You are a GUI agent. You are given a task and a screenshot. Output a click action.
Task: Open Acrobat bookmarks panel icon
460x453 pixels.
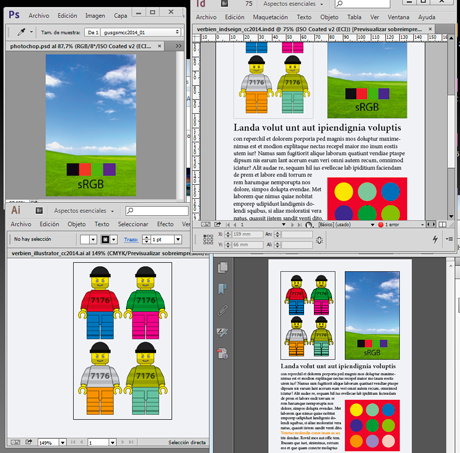click(x=222, y=289)
